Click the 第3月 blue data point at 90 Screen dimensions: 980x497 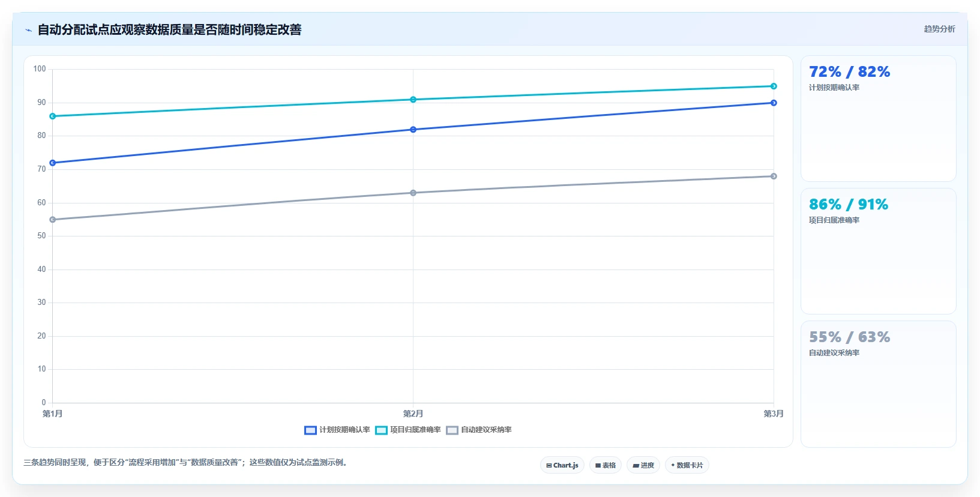[x=774, y=103]
